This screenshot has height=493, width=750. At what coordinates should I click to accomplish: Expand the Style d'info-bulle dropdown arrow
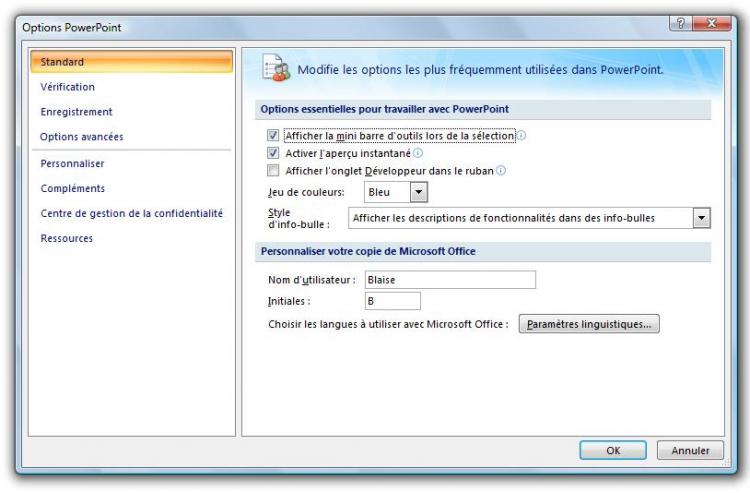701,217
